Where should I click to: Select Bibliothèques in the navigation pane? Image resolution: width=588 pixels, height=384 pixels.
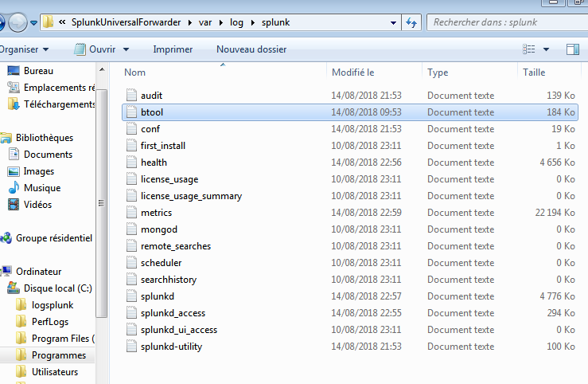click(45, 138)
